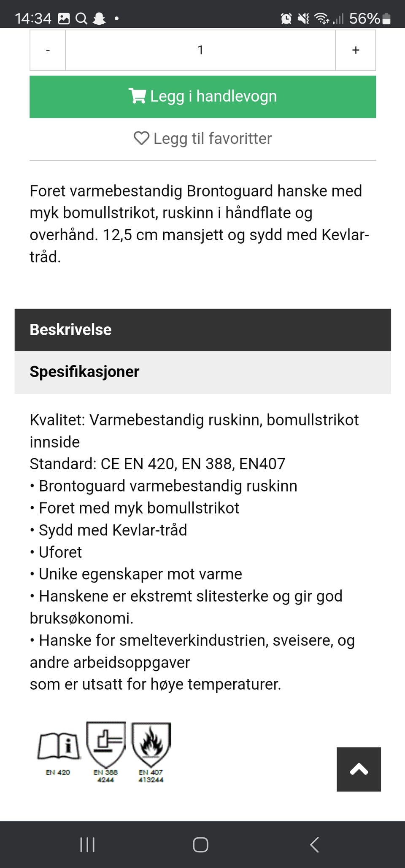Viewport: 405px width, 868px height.
Task: Click the quantity input field showing 1
Action: tap(200, 50)
